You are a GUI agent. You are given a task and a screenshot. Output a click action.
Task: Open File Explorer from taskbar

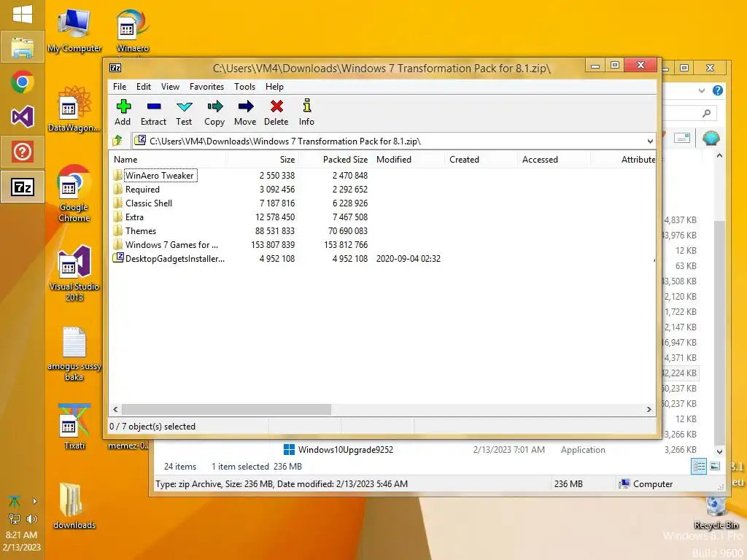(x=23, y=47)
